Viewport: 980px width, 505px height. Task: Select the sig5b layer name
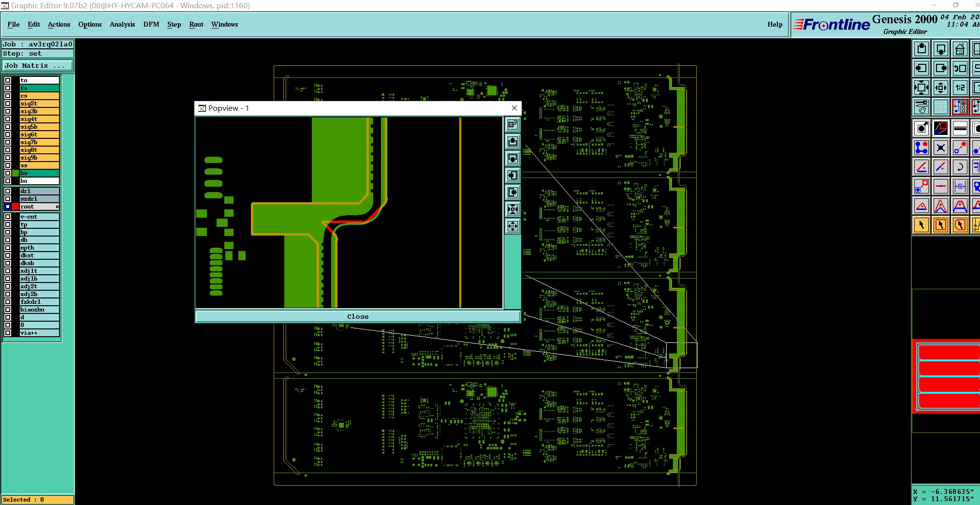pos(39,127)
